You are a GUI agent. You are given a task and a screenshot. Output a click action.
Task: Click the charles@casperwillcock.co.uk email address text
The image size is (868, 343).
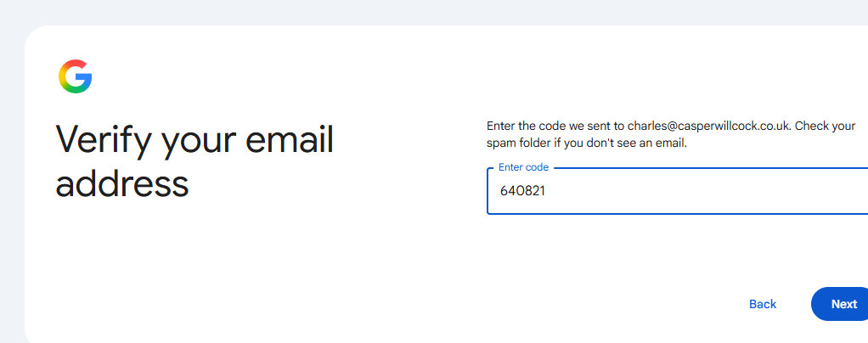(710, 127)
